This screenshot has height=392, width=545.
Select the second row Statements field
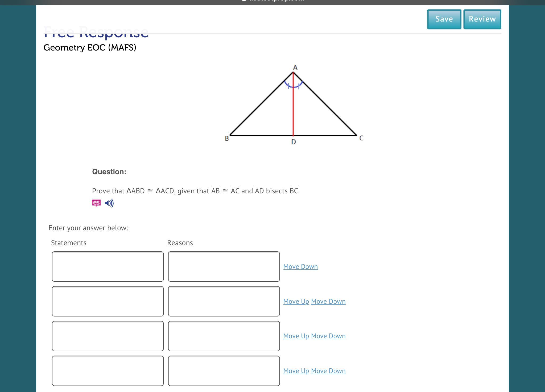point(108,301)
